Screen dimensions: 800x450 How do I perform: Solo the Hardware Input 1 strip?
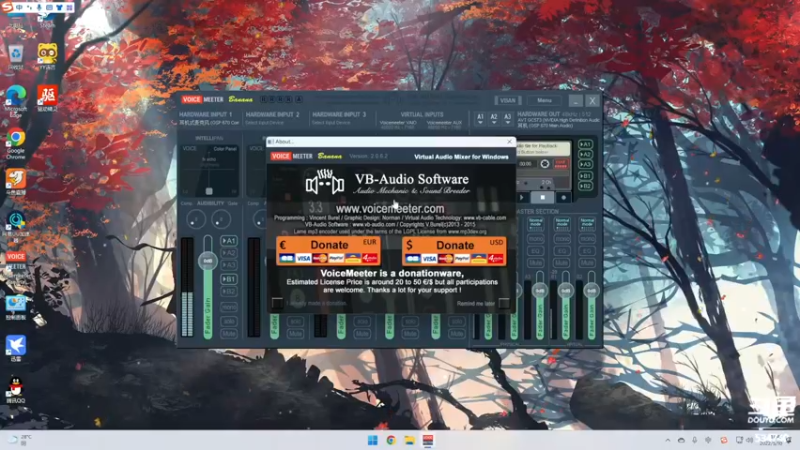tap(229, 321)
